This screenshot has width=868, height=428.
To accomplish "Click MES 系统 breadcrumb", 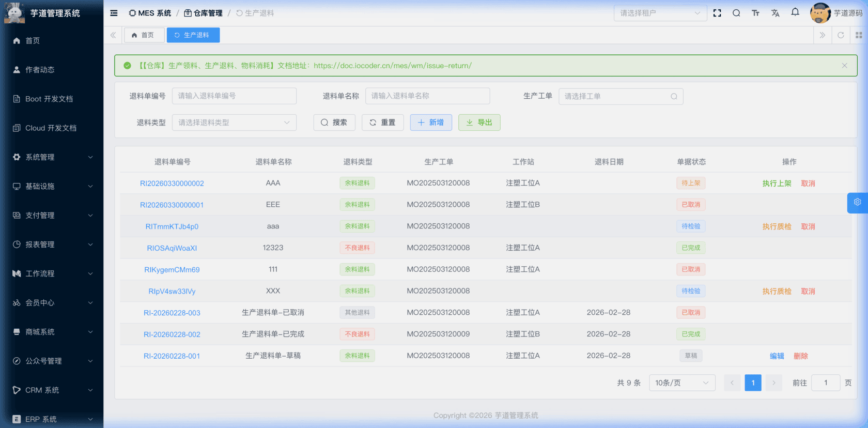I will pos(150,13).
